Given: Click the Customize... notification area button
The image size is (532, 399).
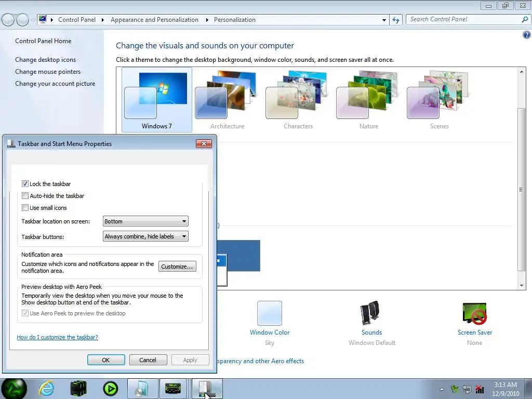Looking at the screenshot, I should pos(177,267).
